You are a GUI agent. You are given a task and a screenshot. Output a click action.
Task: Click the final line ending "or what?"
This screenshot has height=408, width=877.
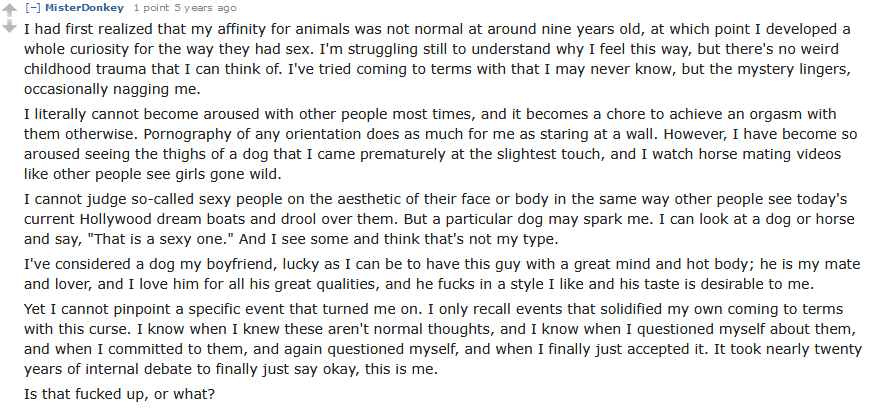(119, 394)
